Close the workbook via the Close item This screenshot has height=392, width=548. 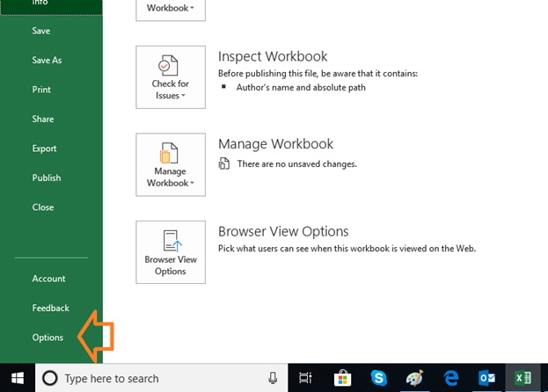(43, 207)
